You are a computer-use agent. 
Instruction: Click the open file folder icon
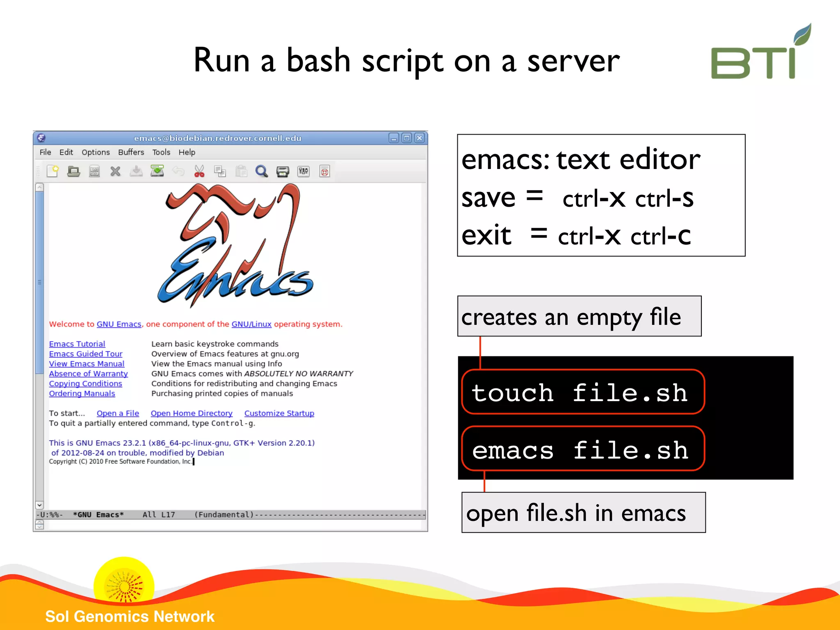point(73,171)
